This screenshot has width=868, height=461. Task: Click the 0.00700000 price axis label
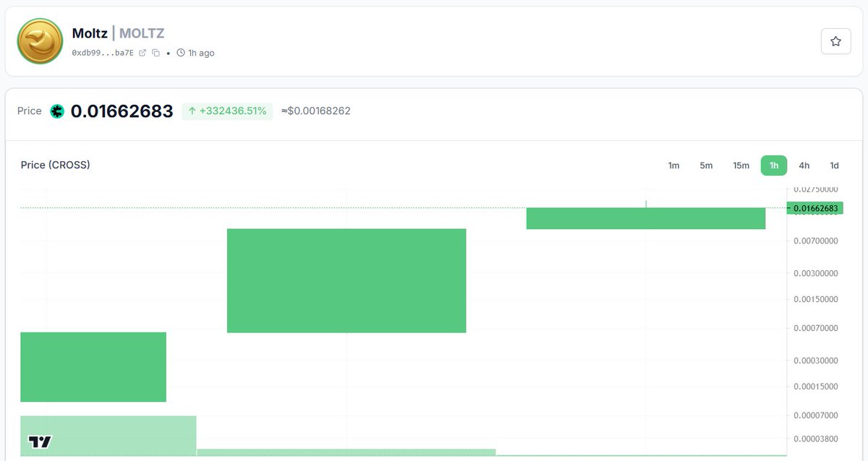coord(816,241)
